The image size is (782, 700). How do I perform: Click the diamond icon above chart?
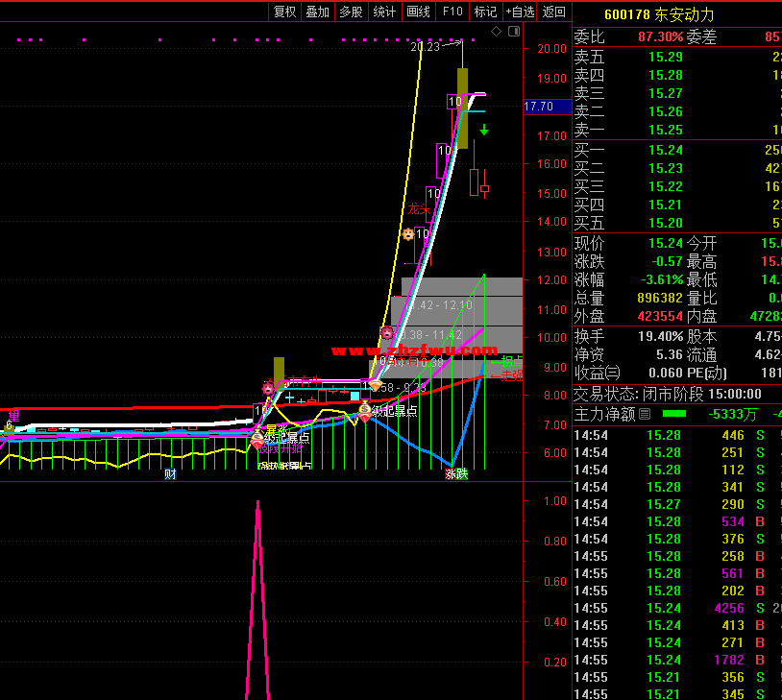[x=497, y=32]
